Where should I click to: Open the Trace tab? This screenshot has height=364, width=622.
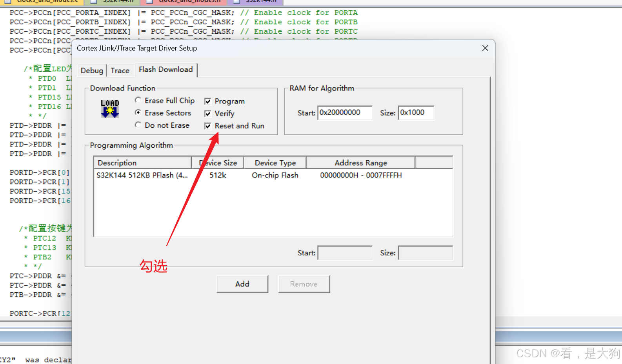[120, 71]
